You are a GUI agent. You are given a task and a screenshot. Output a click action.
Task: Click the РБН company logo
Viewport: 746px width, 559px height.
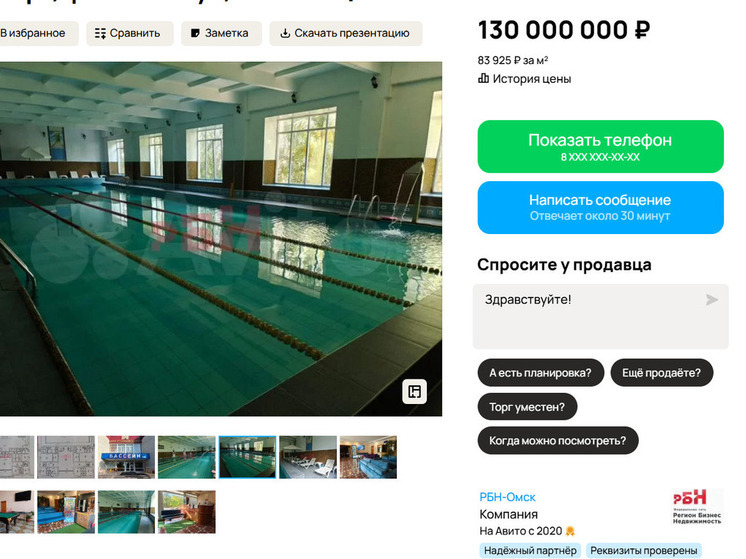tap(697, 507)
